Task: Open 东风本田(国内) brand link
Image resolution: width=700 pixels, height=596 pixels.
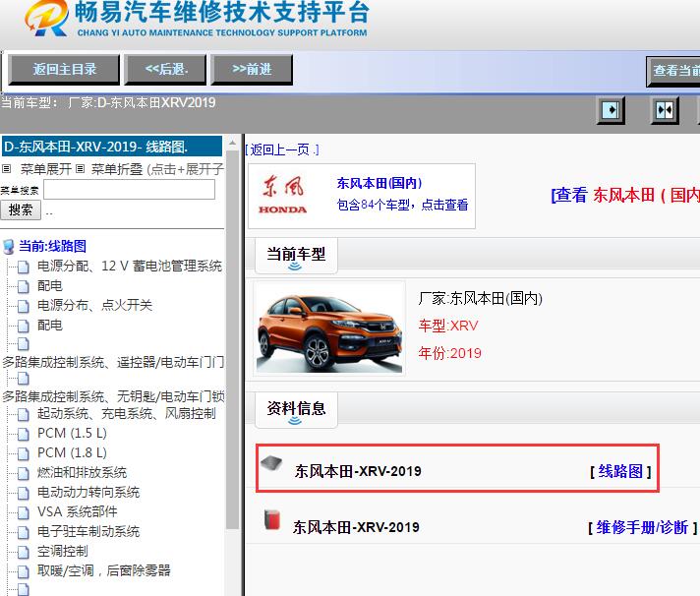Action: point(379,183)
